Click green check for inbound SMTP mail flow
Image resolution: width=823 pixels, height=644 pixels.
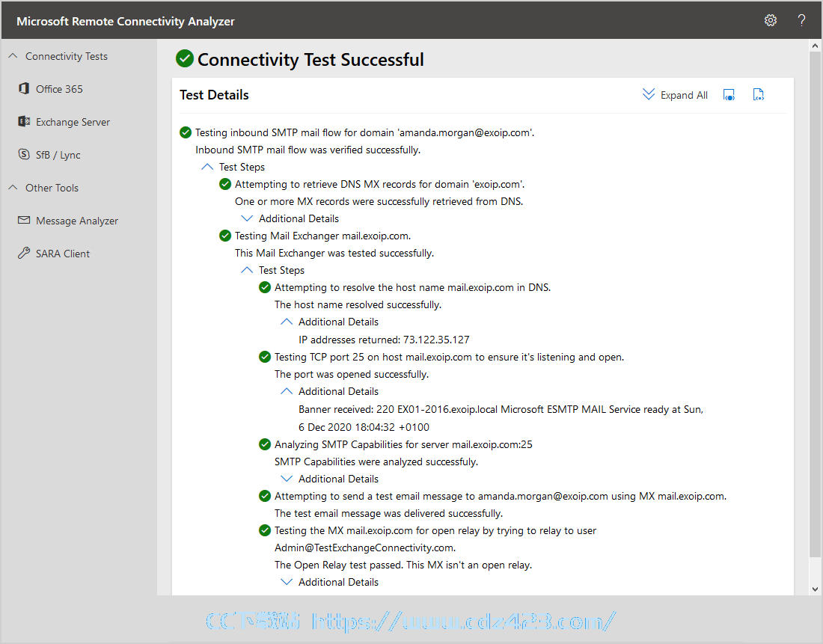[x=186, y=133]
